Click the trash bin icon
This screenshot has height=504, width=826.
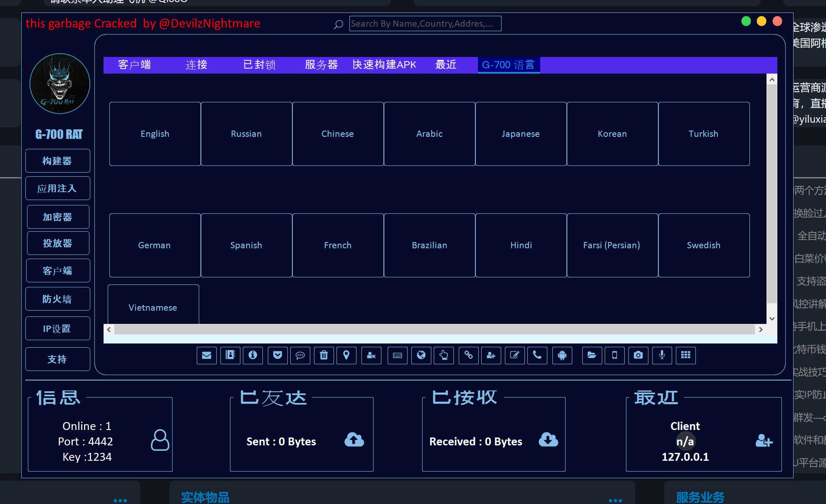click(324, 355)
